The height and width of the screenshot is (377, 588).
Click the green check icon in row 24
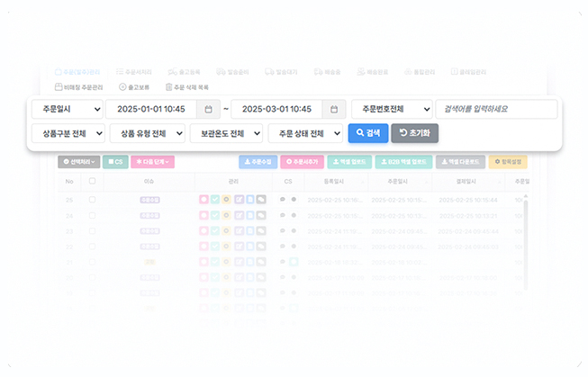click(215, 215)
